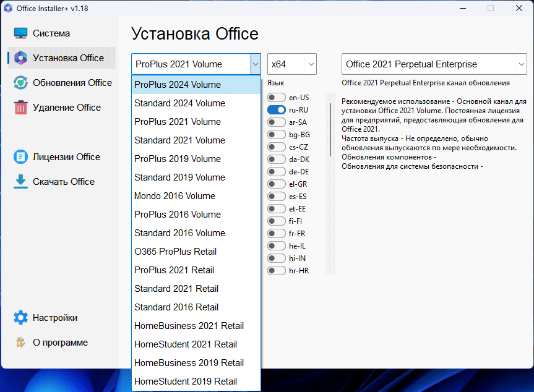534x392 pixels.
Task: Minimize the Office Installer+ window
Action: coord(463,8)
